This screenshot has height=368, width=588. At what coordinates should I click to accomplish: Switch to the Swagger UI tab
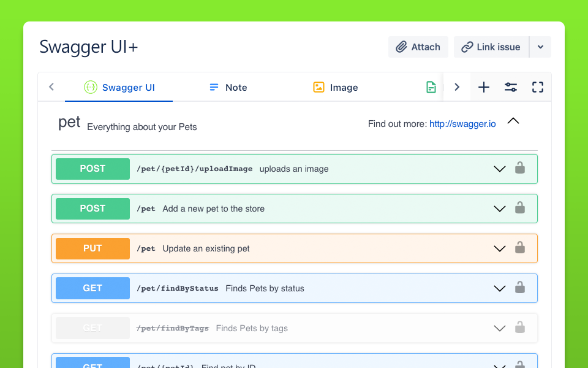[x=119, y=87]
